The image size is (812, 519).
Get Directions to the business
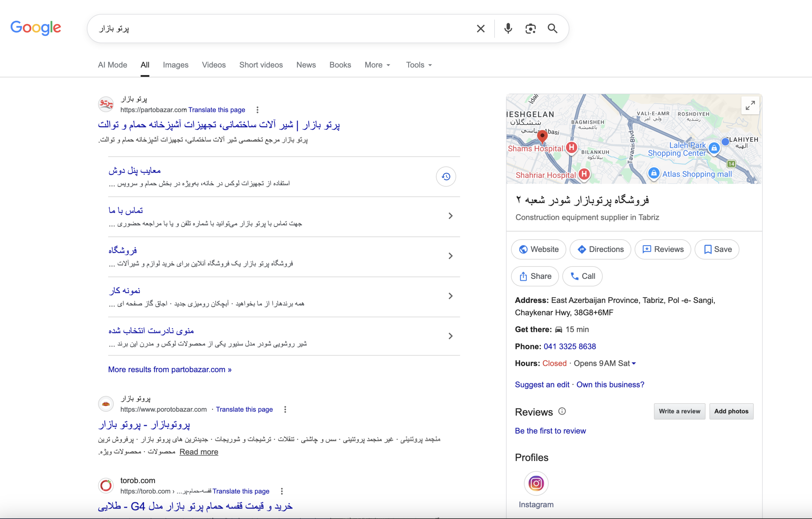(x=600, y=250)
